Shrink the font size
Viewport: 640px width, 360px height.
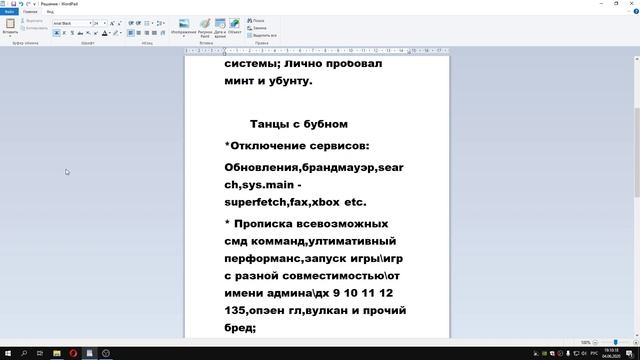coord(119,23)
